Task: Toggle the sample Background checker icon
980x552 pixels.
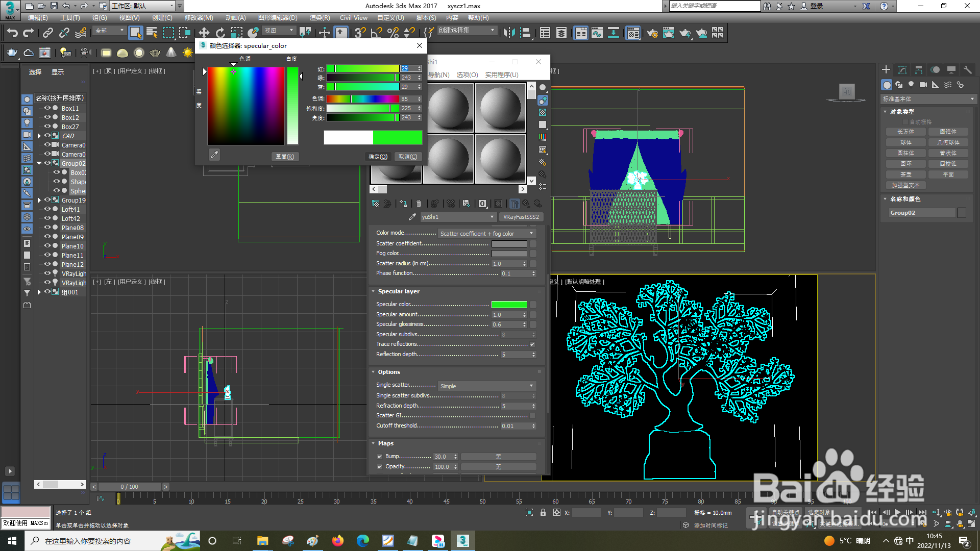Action: tap(543, 112)
